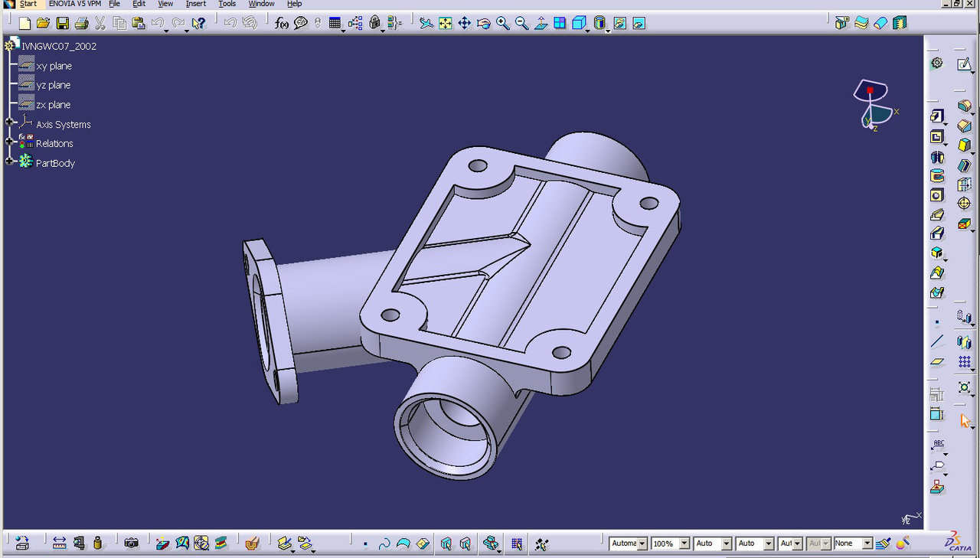This screenshot has width=980, height=558.
Task: Select the Rotate view tool
Action: [x=484, y=23]
